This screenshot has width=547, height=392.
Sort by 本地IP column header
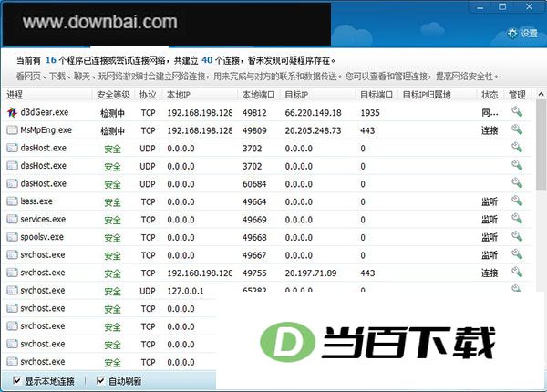(179, 95)
